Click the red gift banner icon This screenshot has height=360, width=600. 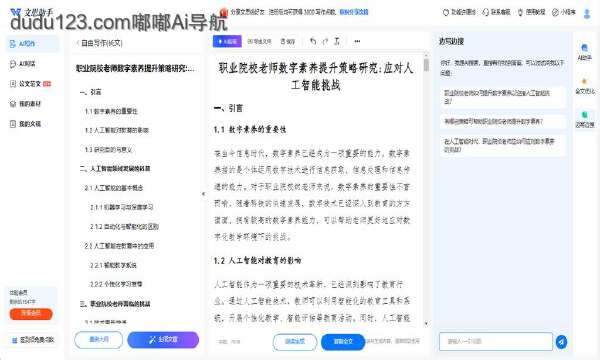point(224,12)
